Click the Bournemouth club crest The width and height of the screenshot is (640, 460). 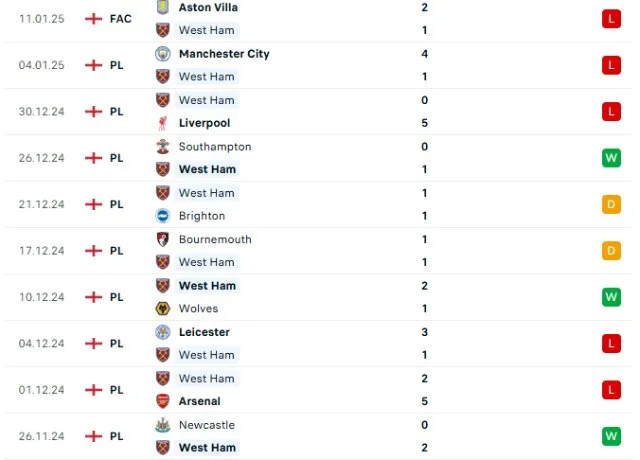(163, 240)
